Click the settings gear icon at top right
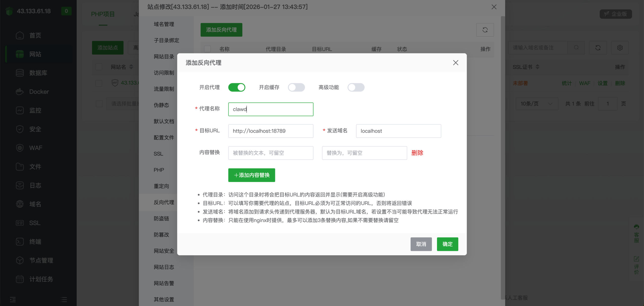The height and width of the screenshot is (306, 644). coord(620,48)
